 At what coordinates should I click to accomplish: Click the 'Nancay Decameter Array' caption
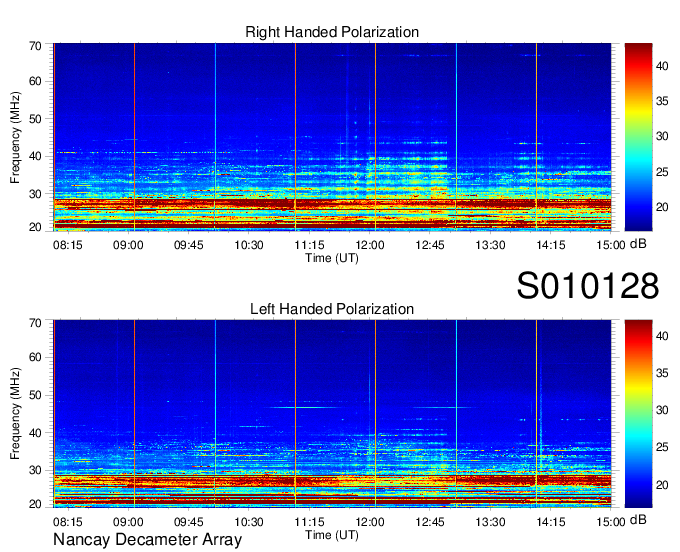coord(147,539)
